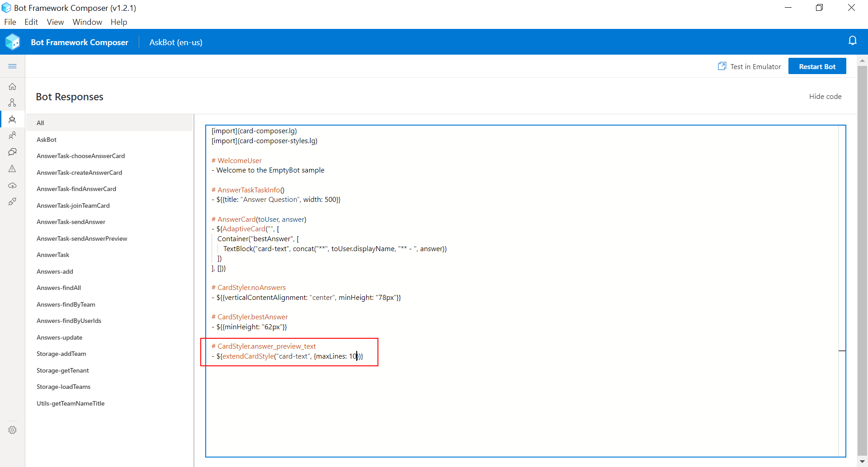Viewport: 868px width, 467px height.
Task: Open the File menu
Action: pos(10,22)
